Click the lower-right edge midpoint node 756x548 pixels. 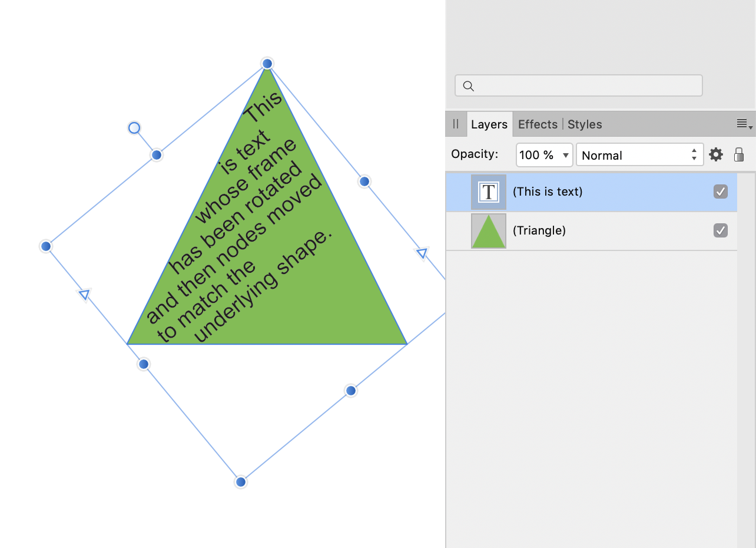pyautogui.click(x=351, y=391)
